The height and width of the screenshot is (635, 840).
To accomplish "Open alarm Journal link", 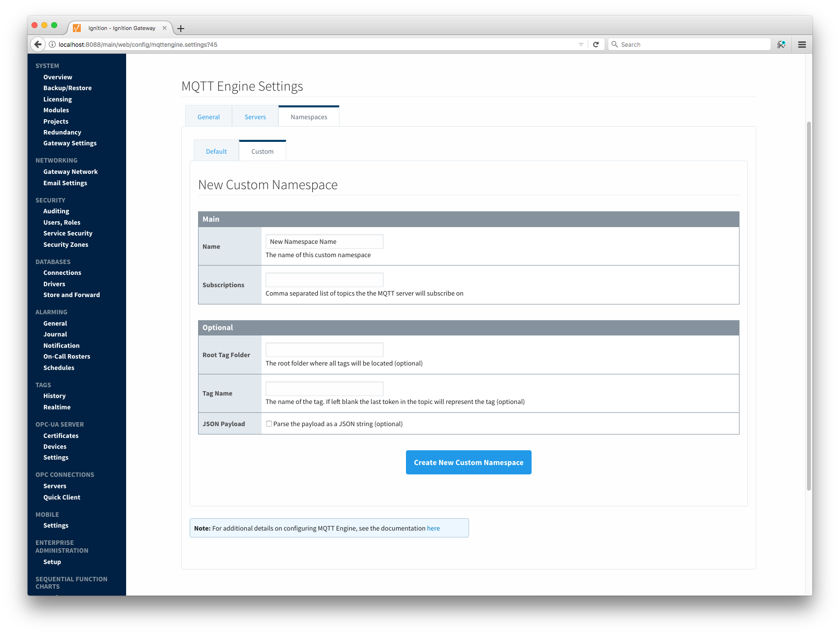I will (55, 334).
